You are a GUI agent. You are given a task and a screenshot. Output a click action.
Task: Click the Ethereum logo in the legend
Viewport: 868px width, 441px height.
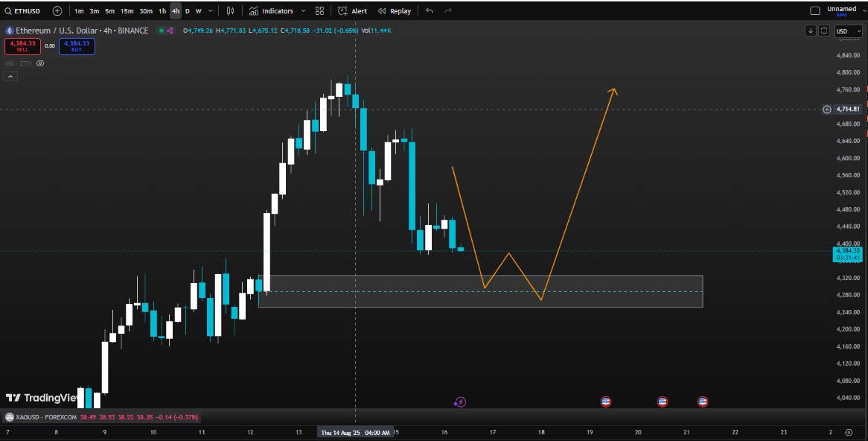(x=10, y=31)
